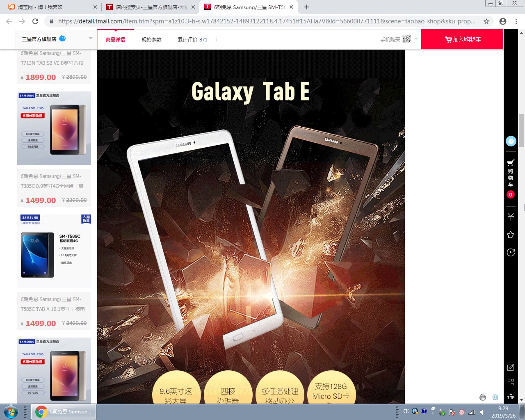Open Chrome's three-dot menu
Viewport: 525px width, 420px height.
coord(516,21)
